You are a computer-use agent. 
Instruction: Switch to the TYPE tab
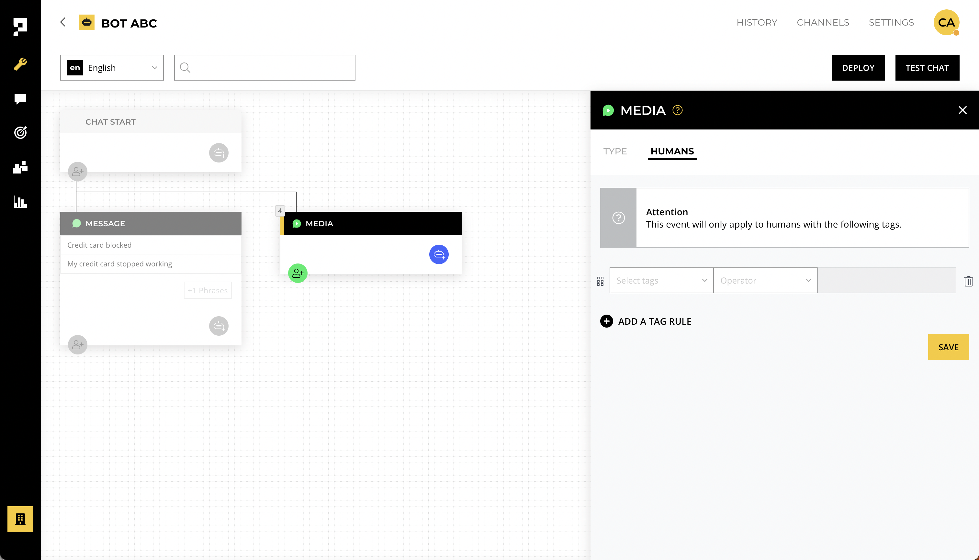(x=615, y=151)
